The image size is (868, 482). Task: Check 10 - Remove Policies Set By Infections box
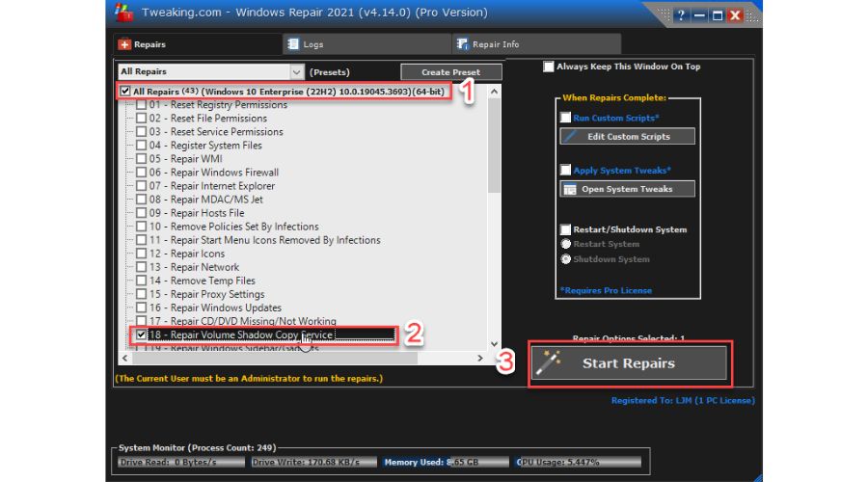click(x=142, y=227)
